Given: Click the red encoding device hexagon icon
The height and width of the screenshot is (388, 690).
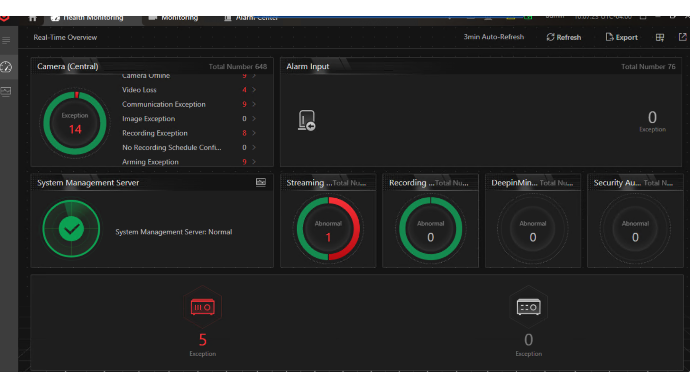Looking at the screenshot, I should pos(202,307).
